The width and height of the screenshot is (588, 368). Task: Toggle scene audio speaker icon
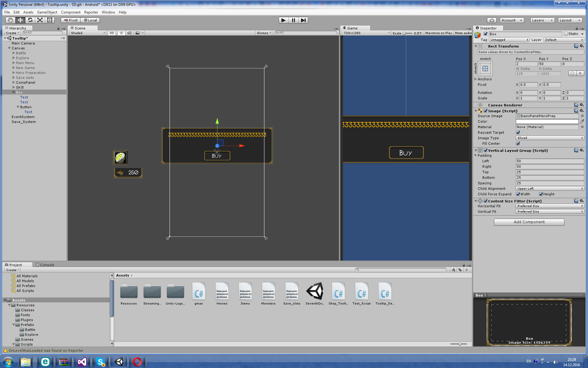pyautogui.click(x=129, y=33)
